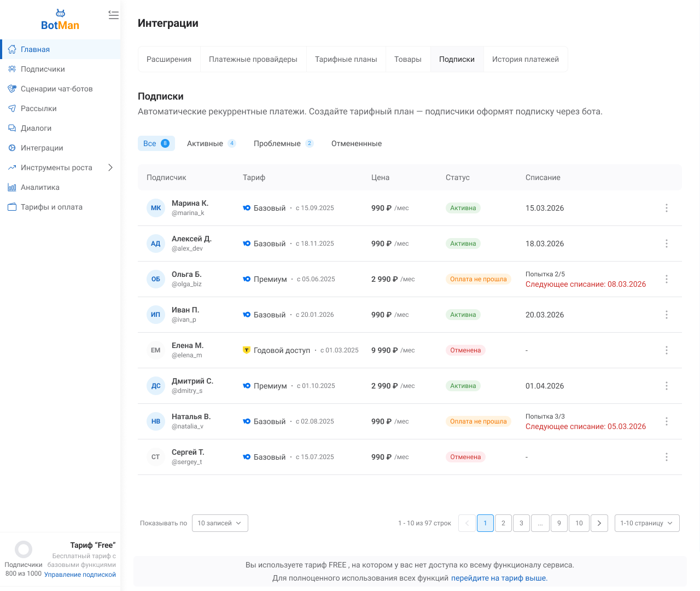Click the Аналитика chart icon
The width and height of the screenshot is (700, 591).
click(x=12, y=187)
